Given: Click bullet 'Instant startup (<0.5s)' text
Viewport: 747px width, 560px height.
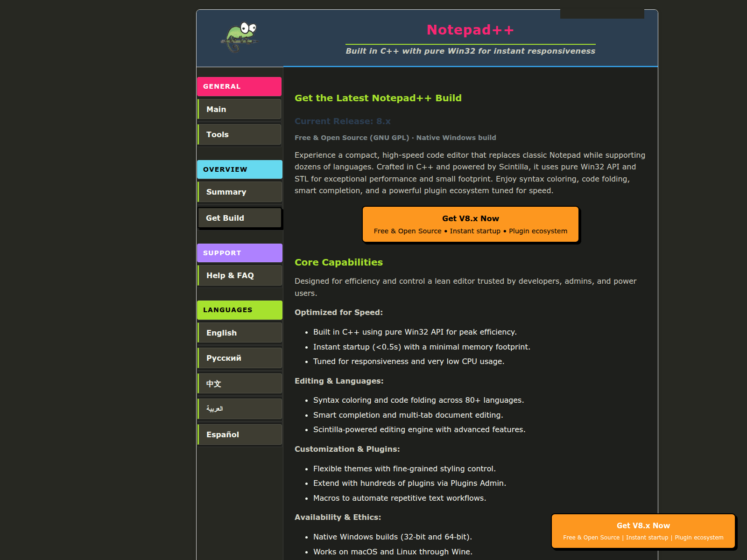Looking at the screenshot, I should (x=422, y=347).
